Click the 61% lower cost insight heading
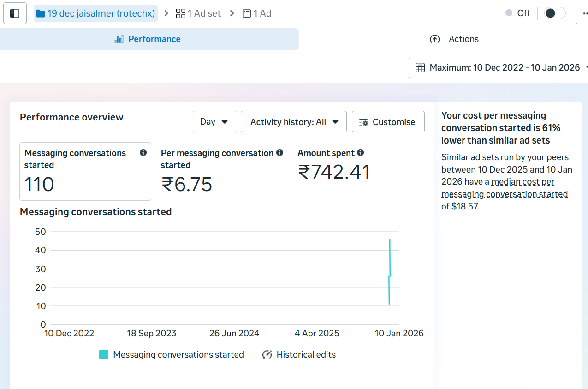 501,128
